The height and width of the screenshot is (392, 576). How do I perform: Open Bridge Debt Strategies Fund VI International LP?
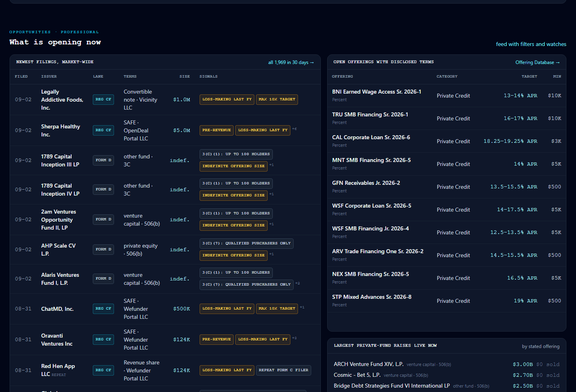tap(392, 386)
